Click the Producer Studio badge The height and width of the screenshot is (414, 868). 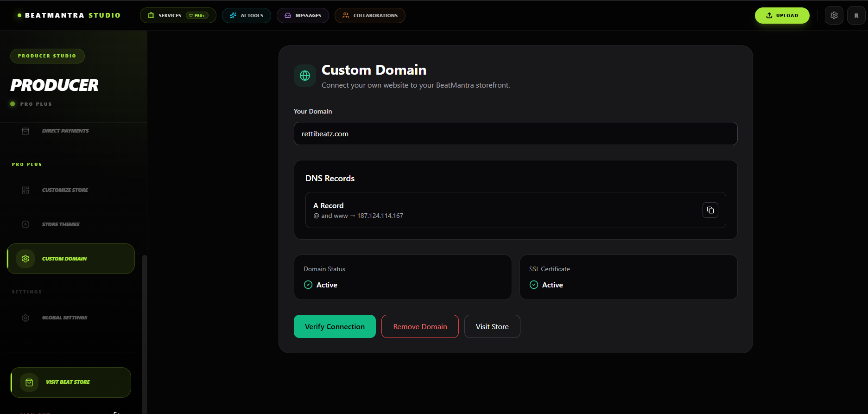click(47, 56)
